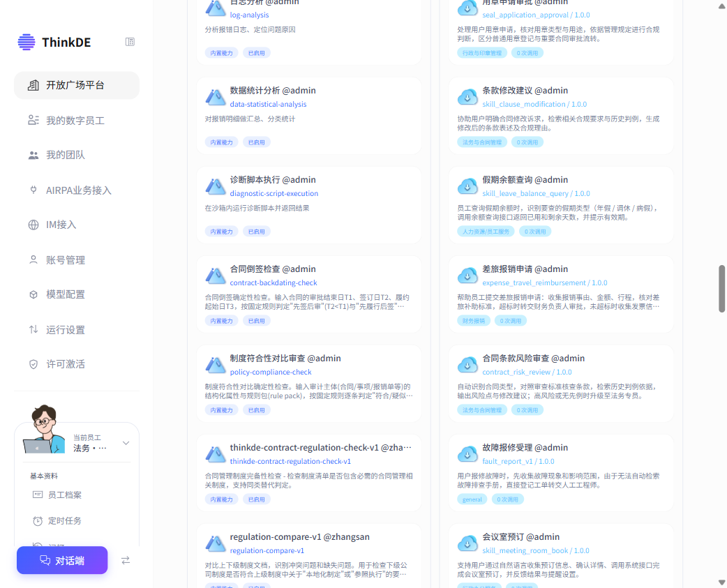Click the fault_report_v1 / 1.0.0 link

click(518, 462)
